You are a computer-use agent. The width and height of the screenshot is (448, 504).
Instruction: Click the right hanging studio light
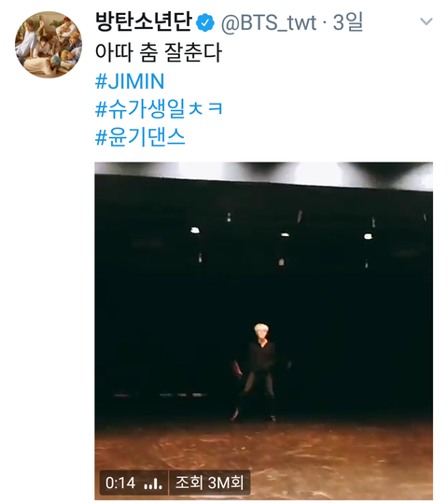pyautogui.click(x=368, y=236)
